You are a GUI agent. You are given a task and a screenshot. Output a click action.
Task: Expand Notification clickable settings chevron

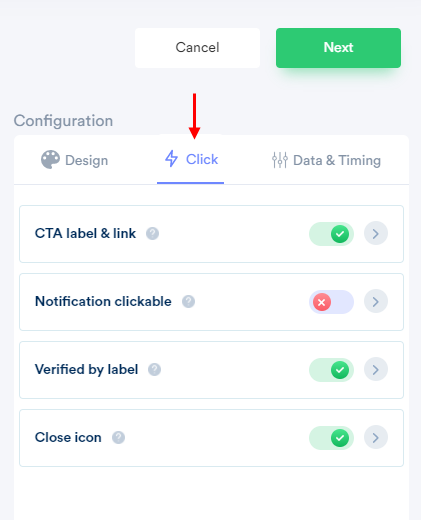tap(376, 301)
